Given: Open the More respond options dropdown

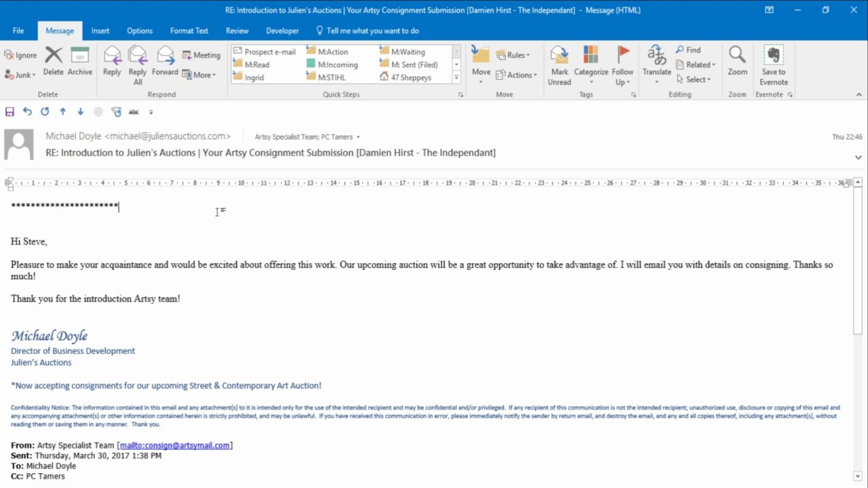Looking at the screenshot, I should pos(199,75).
